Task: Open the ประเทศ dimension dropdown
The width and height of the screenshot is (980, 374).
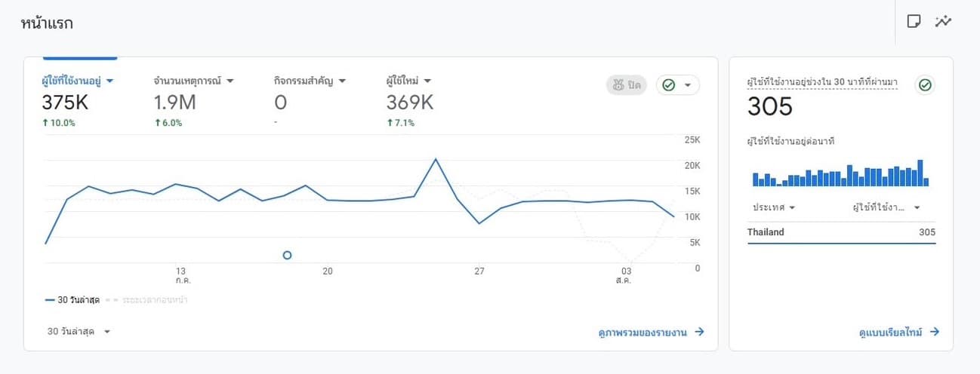Action: pos(774,207)
